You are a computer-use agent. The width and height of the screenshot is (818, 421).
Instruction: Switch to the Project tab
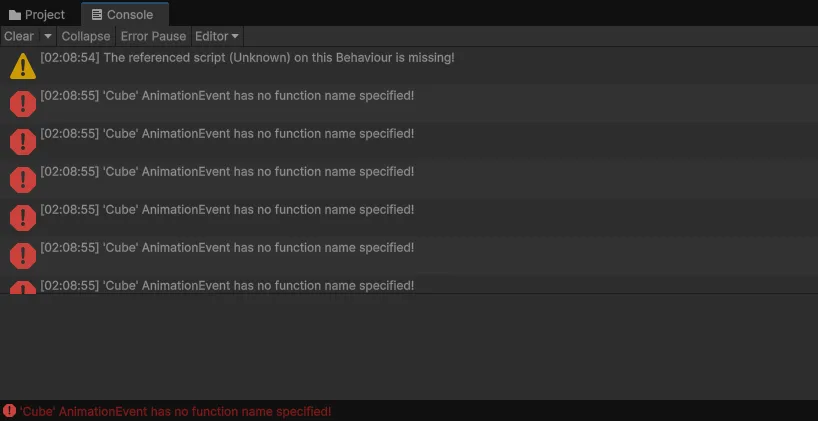(x=38, y=15)
